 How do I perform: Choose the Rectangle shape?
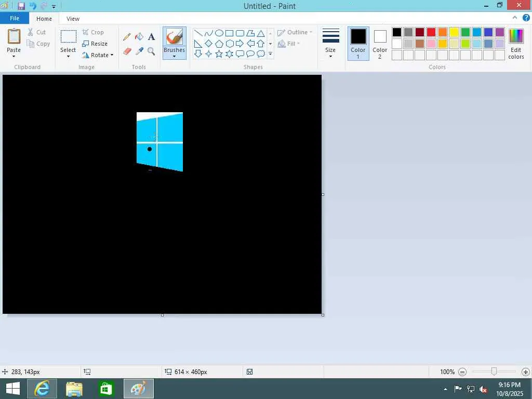(x=229, y=33)
